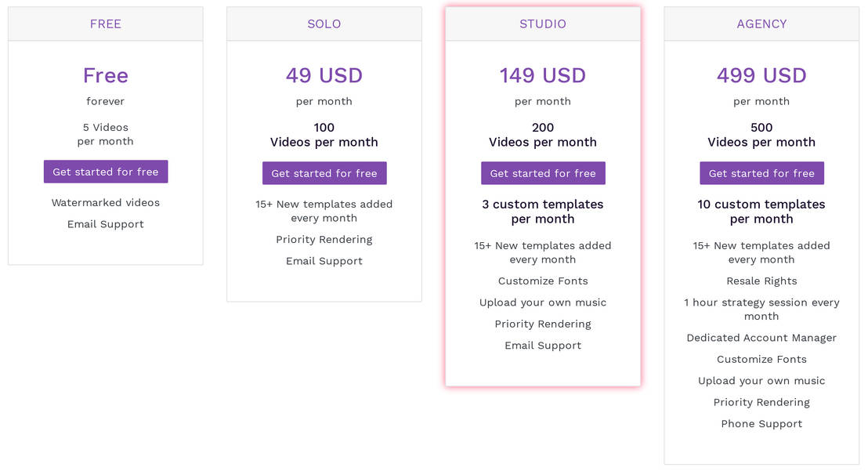Click the Watermarked videos feature text
The height and width of the screenshot is (471, 868).
(x=106, y=202)
